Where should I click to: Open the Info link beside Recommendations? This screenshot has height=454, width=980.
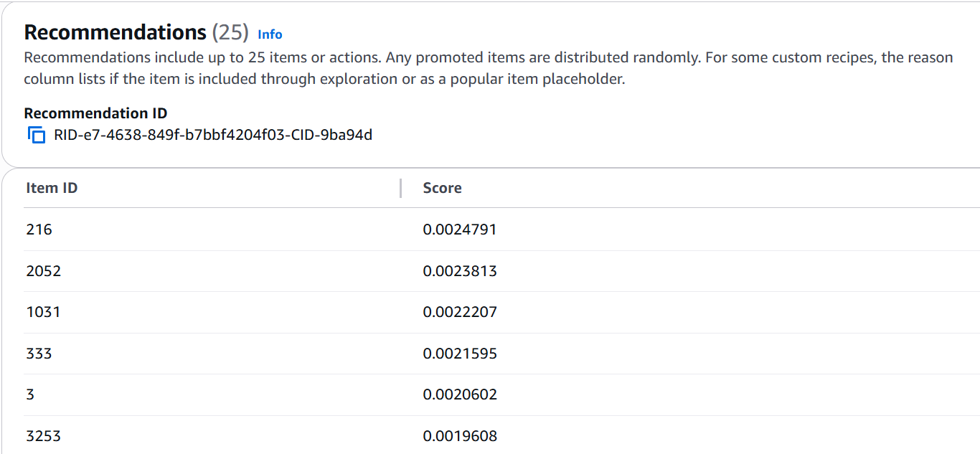click(x=270, y=34)
